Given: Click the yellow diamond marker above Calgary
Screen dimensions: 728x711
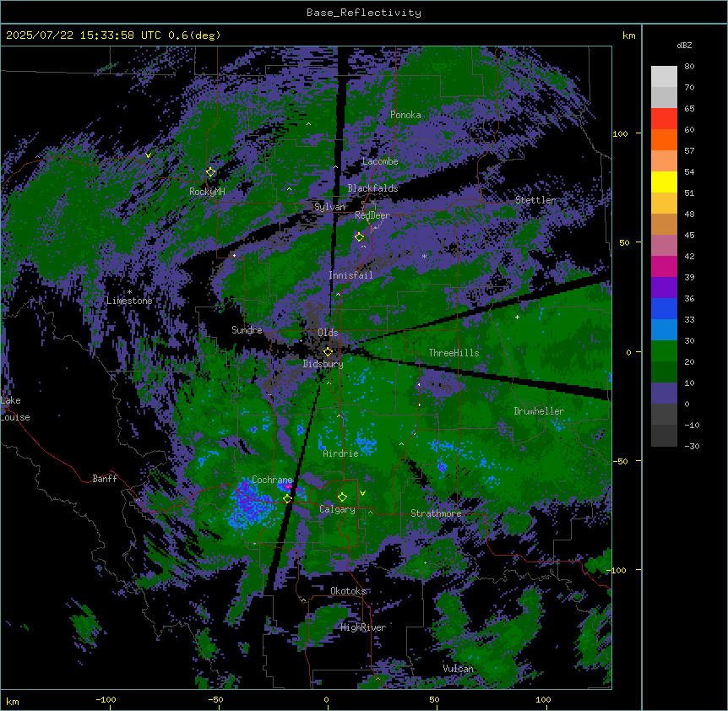Looking at the screenshot, I should coord(342,497).
